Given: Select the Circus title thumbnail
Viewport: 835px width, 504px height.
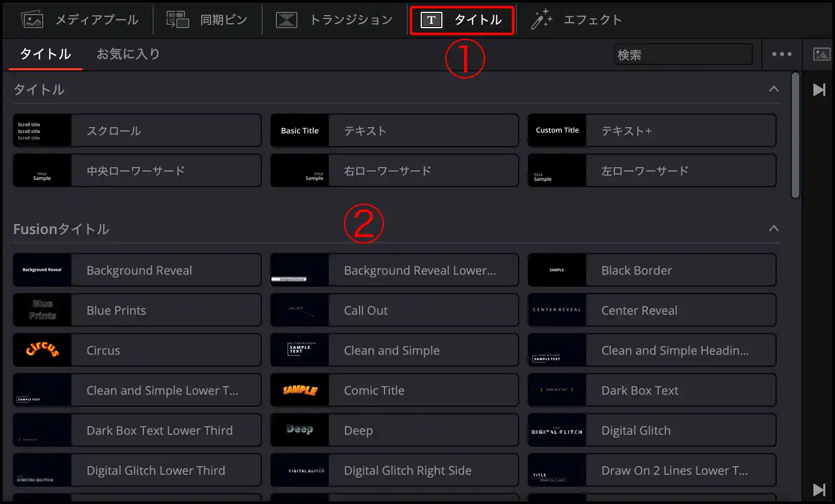Looking at the screenshot, I should coord(42,350).
